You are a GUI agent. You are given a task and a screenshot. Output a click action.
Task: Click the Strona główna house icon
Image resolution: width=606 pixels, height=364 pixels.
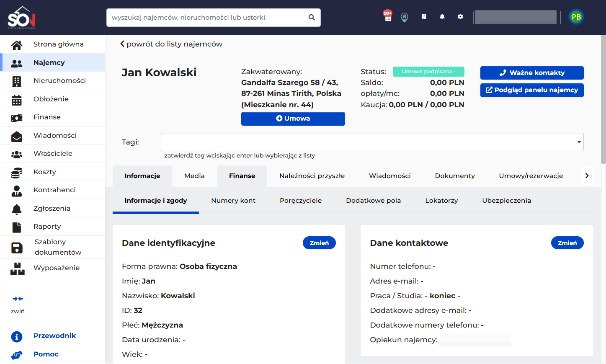click(x=17, y=44)
